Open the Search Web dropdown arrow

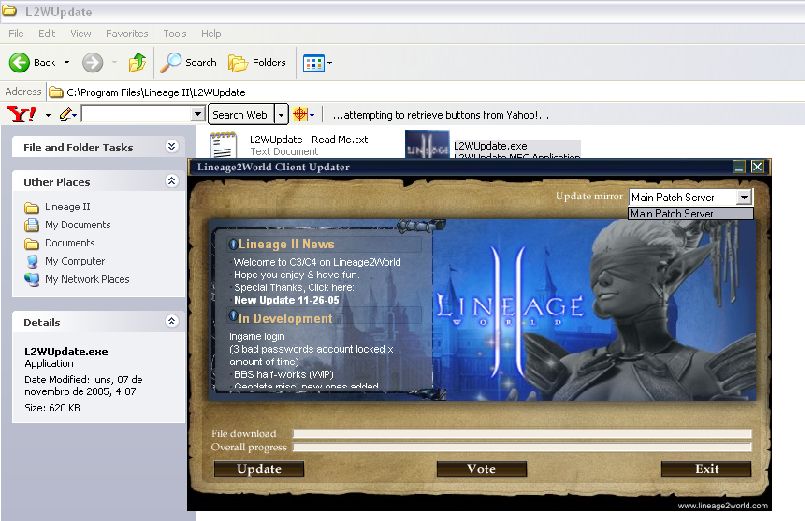[x=281, y=114]
